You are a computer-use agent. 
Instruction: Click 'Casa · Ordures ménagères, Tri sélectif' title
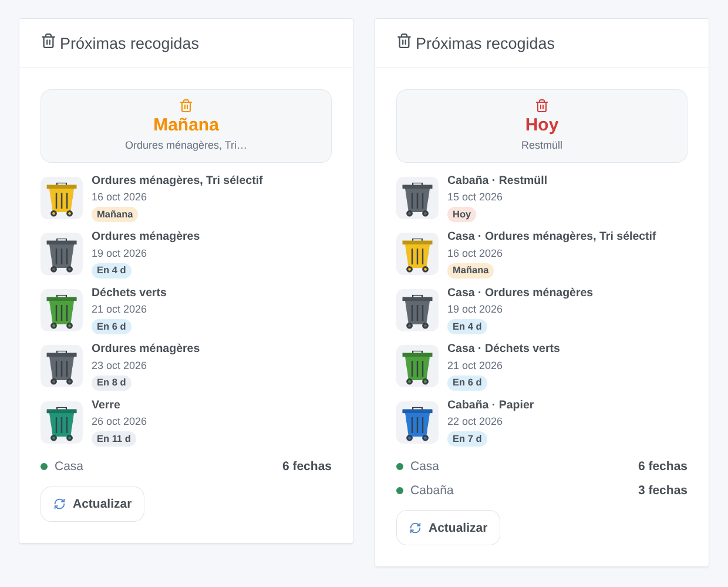point(552,236)
